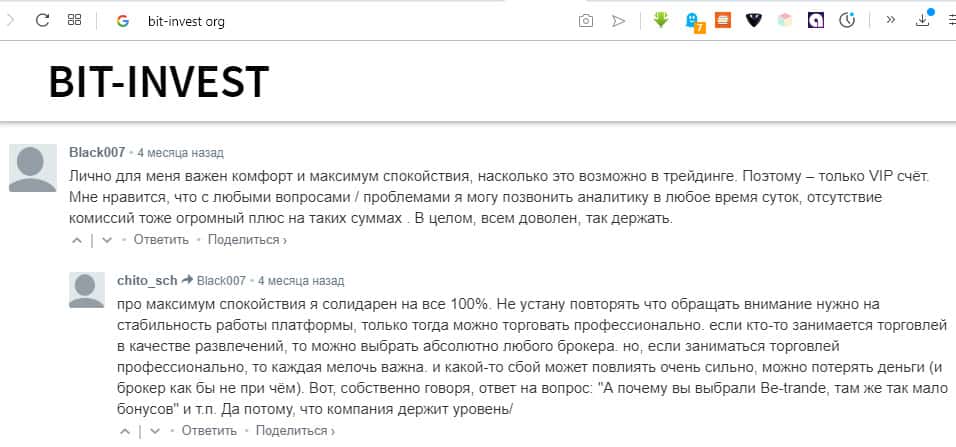Open the sidebar settings sliders icon
The width and height of the screenshot is (956, 447).
click(951, 20)
